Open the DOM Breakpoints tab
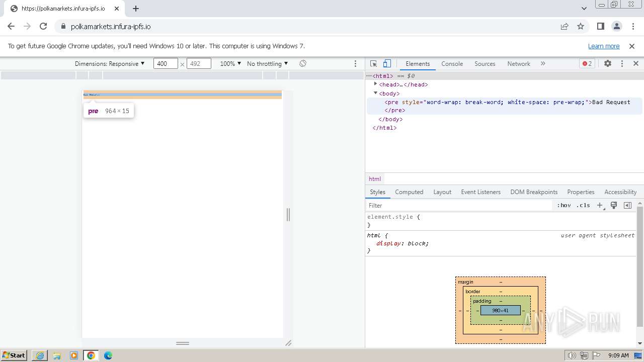 (534, 192)
